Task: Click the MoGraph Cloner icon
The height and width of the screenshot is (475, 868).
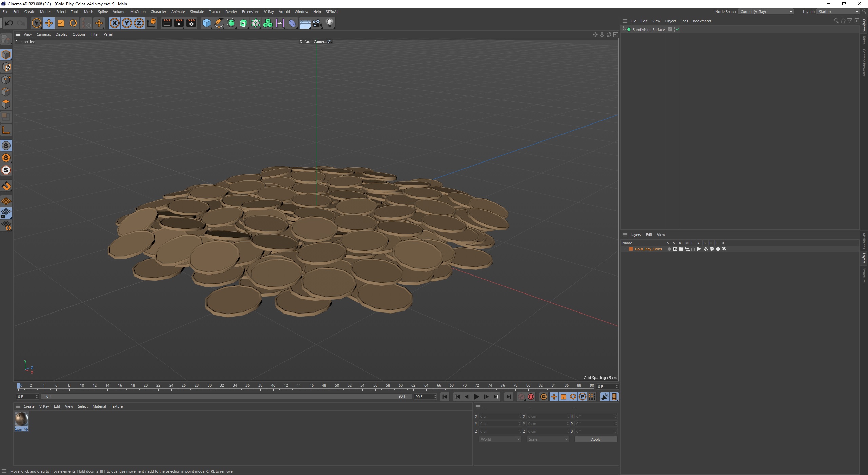Action: pos(256,23)
